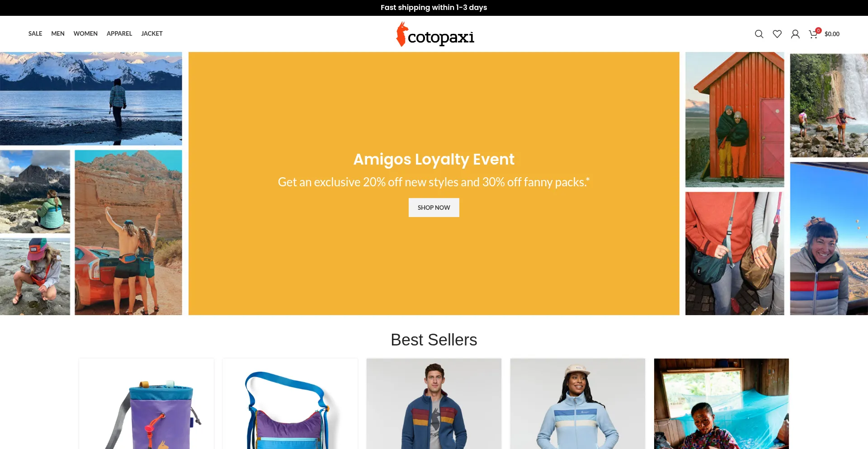
Task: Open the user account icon
Action: pos(795,34)
